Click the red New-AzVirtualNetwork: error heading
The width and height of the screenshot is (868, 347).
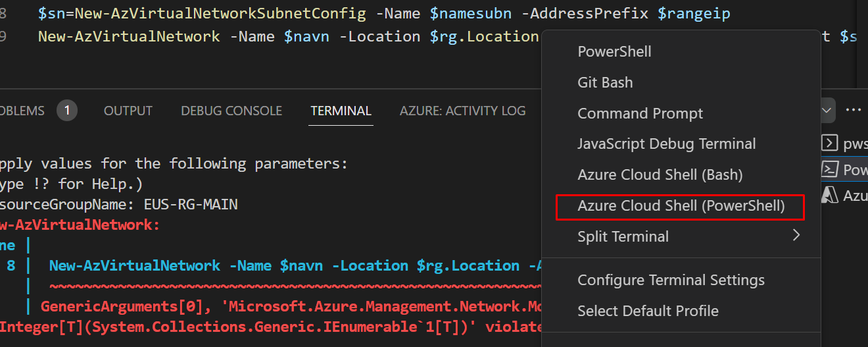tap(80, 225)
